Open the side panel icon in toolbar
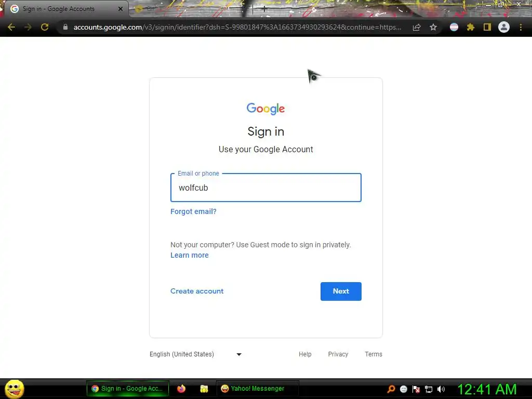 pos(487,27)
